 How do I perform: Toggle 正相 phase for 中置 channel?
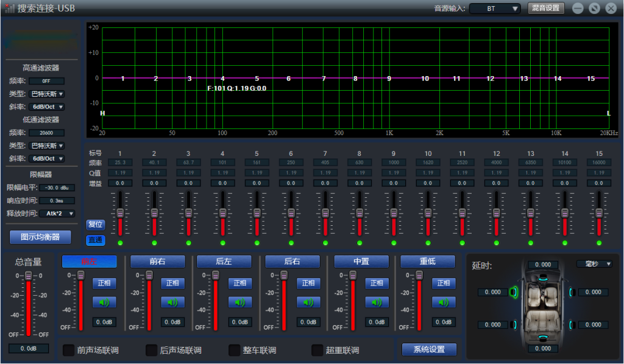377,283
